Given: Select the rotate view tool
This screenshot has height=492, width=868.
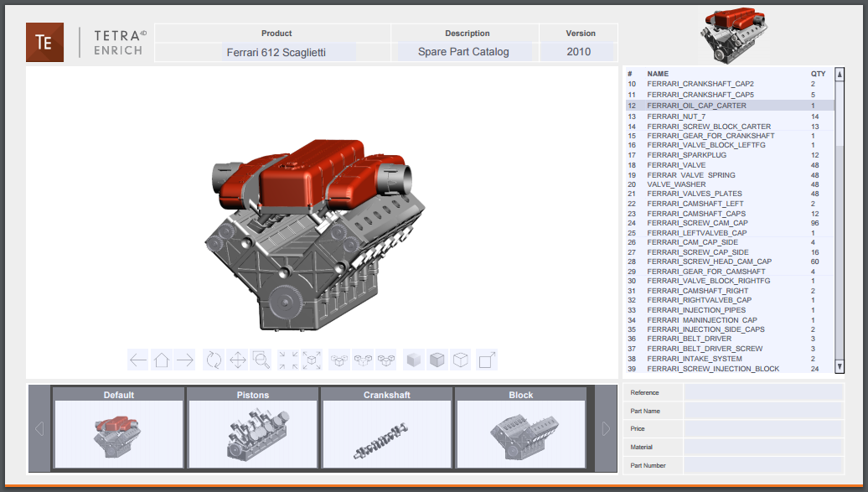Looking at the screenshot, I should click(x=213, y=360).
